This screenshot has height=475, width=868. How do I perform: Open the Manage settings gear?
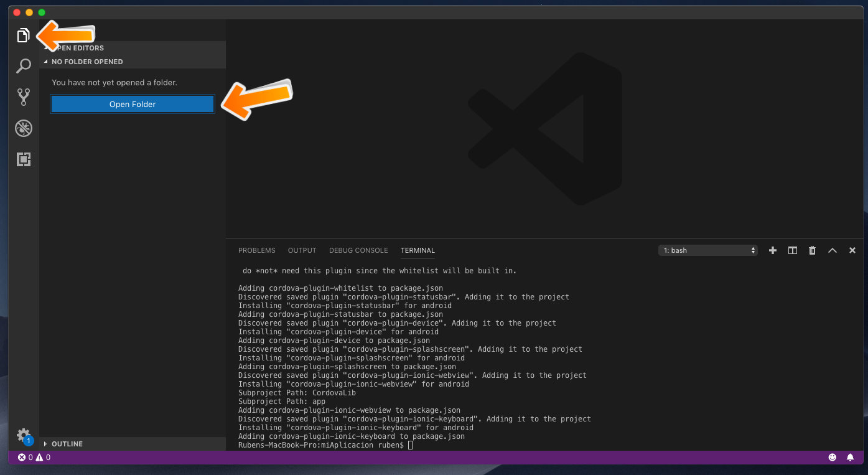point(23,435)
